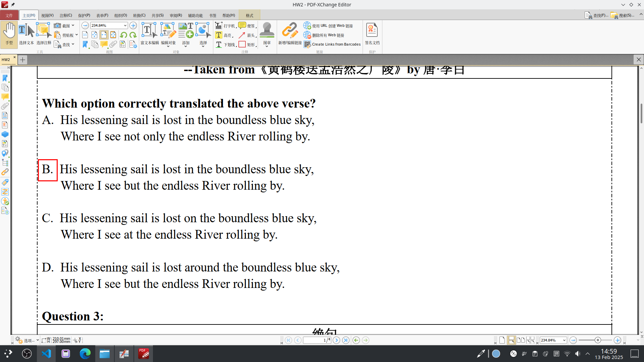This screenshot has height=362, width=644.
Task: Open the zoom percentage dropdown
Action: point(125,25)
